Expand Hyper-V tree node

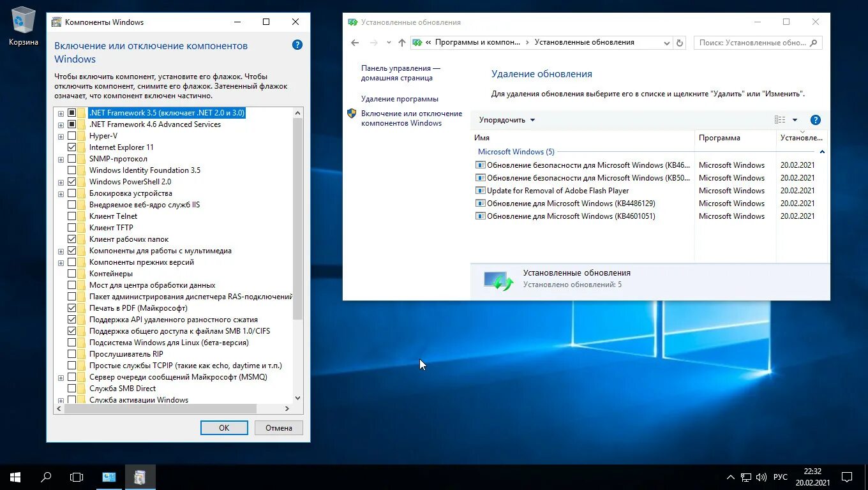point(61,136)
